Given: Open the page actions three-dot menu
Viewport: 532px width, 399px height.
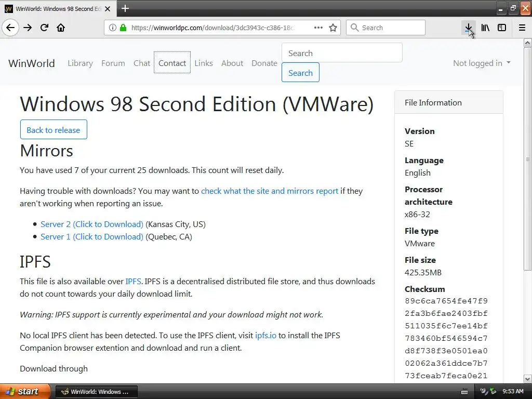Looking at the screenshot, I should tap(318, 28).
